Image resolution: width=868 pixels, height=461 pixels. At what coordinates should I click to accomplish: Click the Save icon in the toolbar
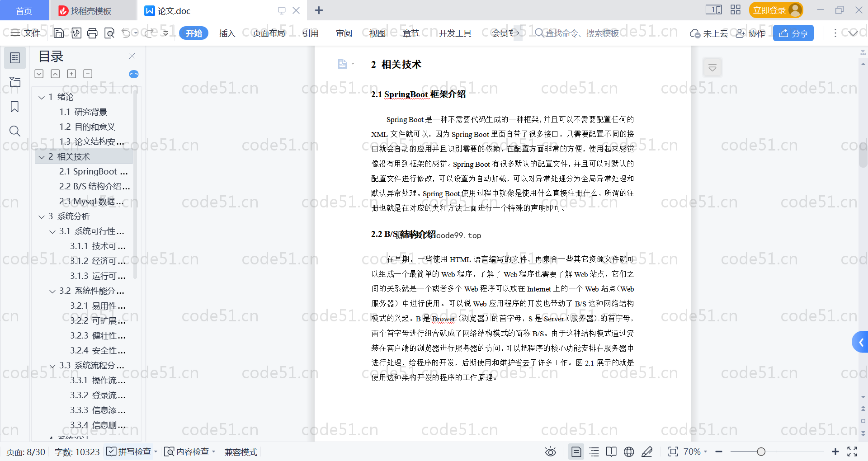tap(59, 33)
